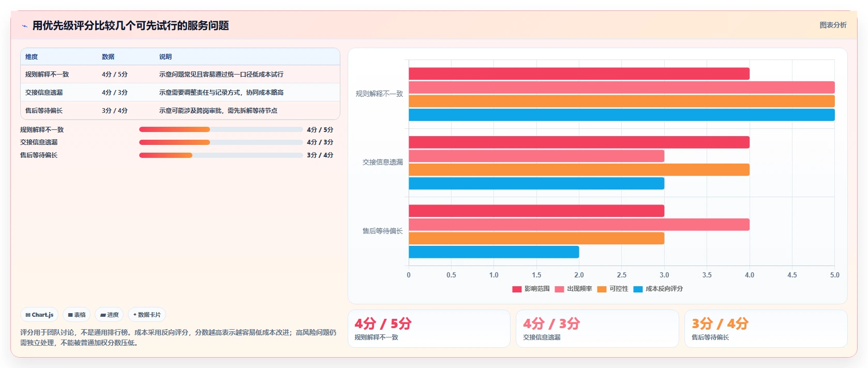Image resolution: width=868 pixels, height=368 pixels.
Task: Click the 数据 column header
Action: 108,57
